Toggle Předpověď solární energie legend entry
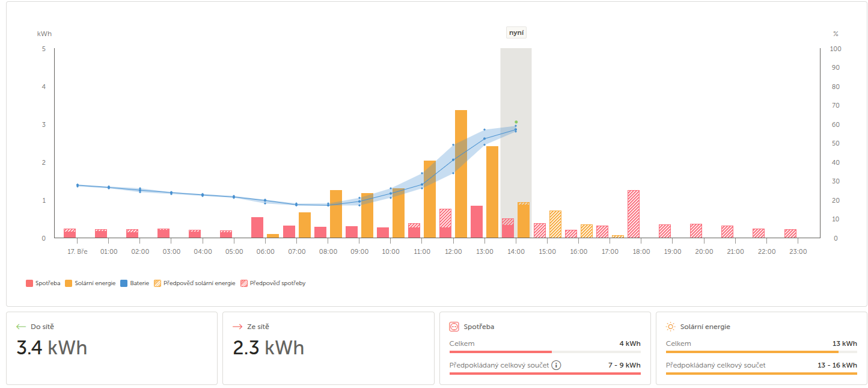Image resolution: width=868 pixels, height=388 pixels. tap(195, 283)
